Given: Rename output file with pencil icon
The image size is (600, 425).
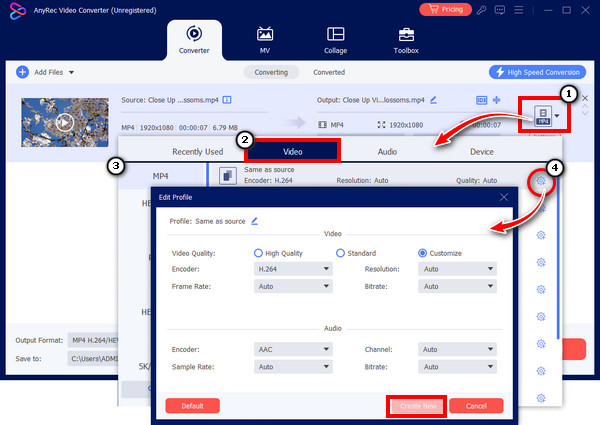Looking at the screenshot, I should pos(433,100).
